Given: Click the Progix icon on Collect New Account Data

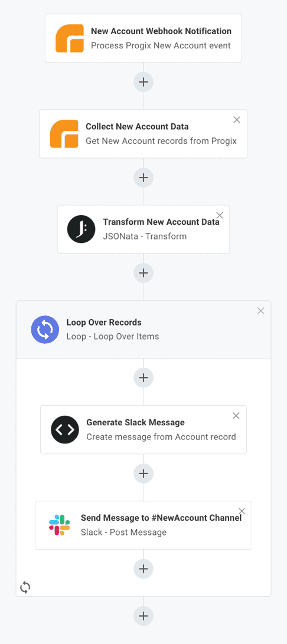Looking at the screenshot, I should (x=64, y=134).
